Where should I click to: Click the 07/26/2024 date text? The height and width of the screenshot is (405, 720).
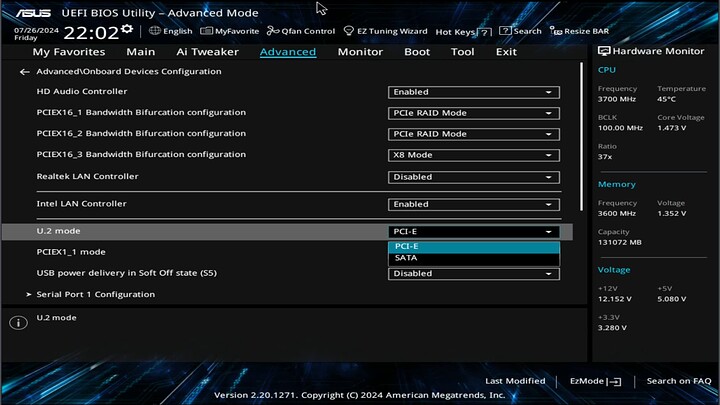pos(36,30)
